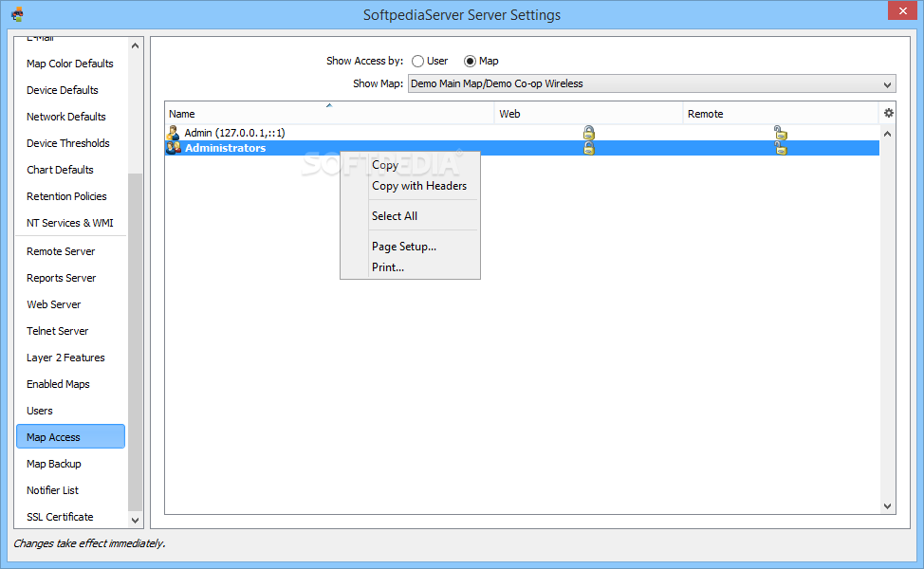Open Web Server settings
Screen dimensions: 924x569
tap(70, 304)
